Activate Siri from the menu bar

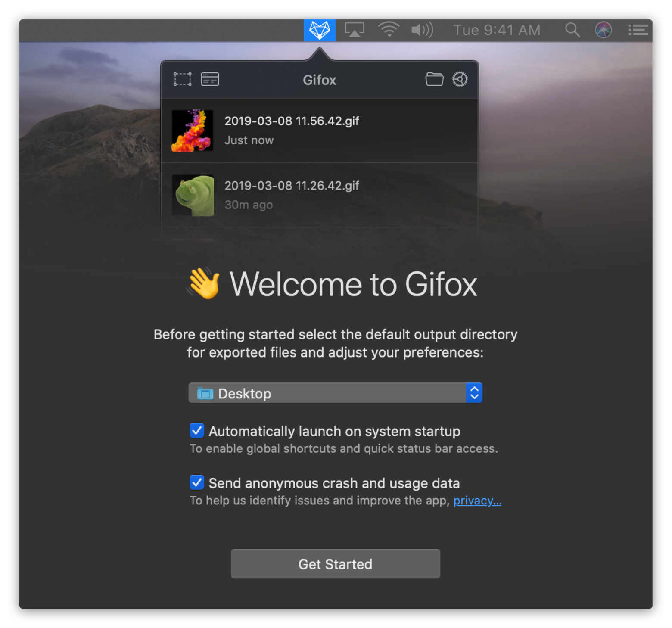[x=604, y=30]
